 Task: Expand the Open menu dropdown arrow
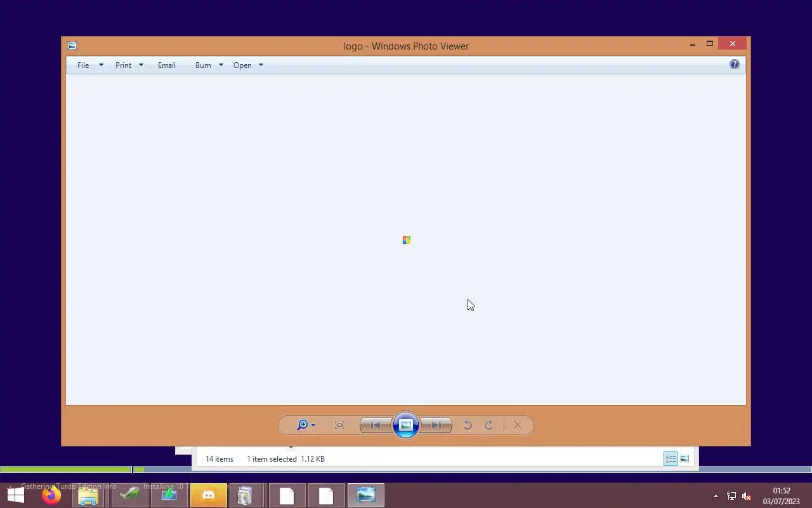tap(261, 65)
